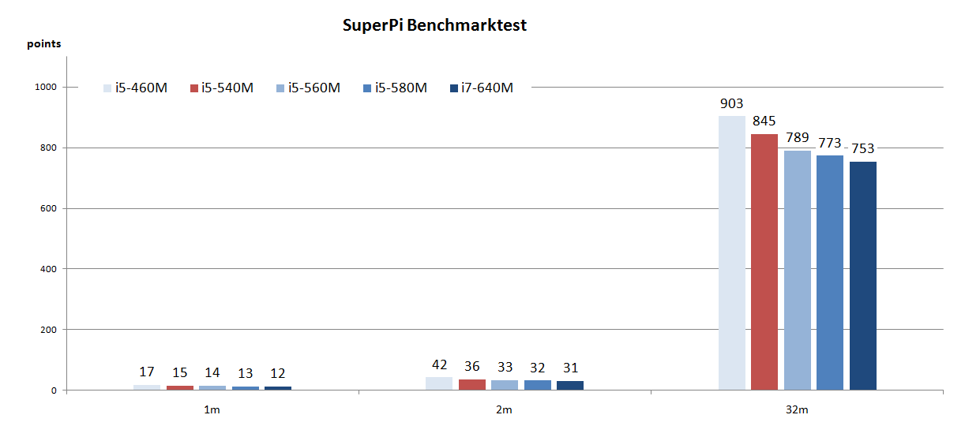The image size is (980, 426).
Task: Click the red i5-540M legend swatch
Action: (194, 88)
